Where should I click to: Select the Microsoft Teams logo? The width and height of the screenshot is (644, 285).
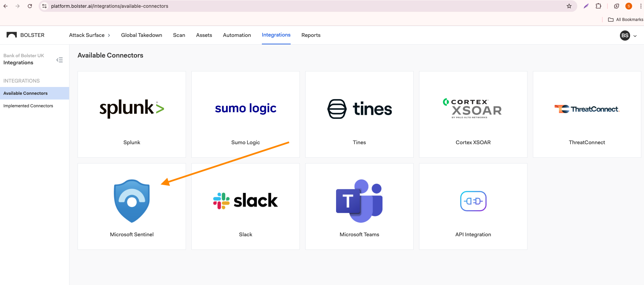tap(359, 201)
